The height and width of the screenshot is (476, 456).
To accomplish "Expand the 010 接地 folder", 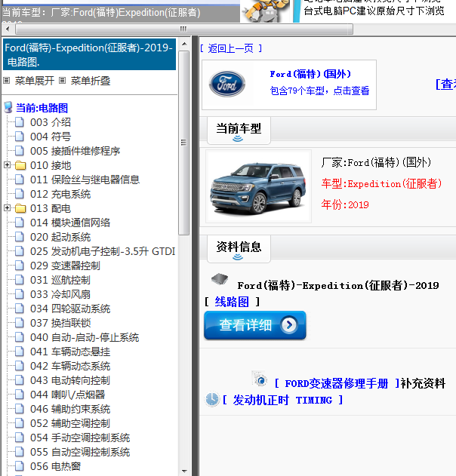I will point(7,165).
